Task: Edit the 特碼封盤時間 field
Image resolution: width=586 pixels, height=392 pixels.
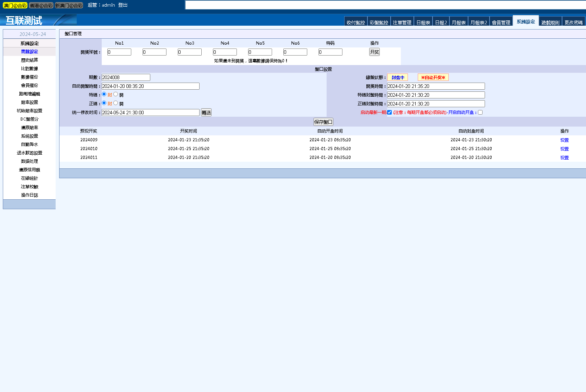Action: click(436, 95)
